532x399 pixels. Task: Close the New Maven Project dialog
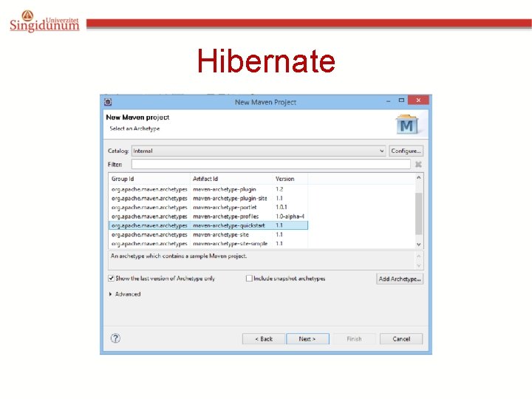click(x=418, y=100)
